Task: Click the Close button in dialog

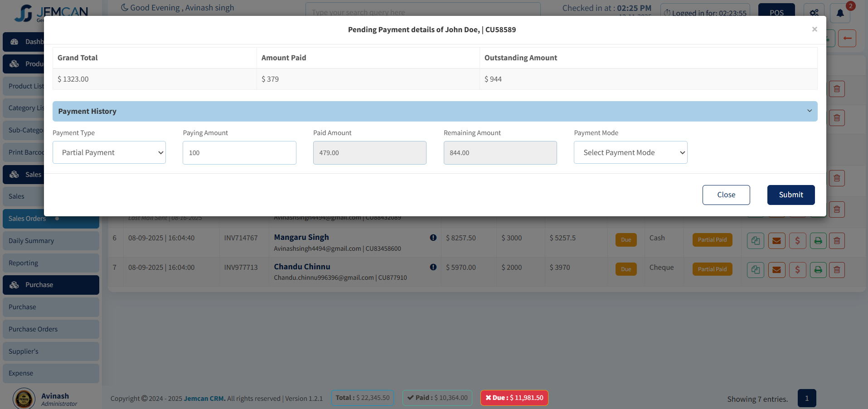Action: [726, 195]
